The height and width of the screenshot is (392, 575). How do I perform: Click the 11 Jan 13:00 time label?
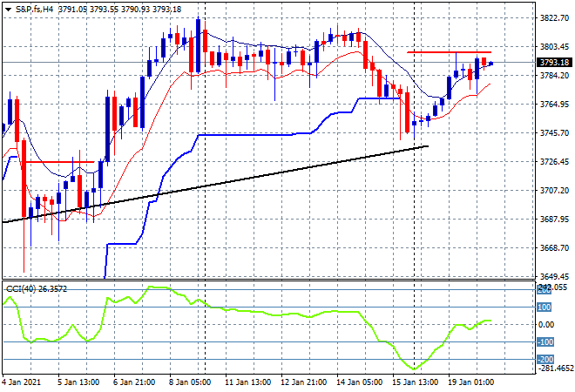(248, 382)
